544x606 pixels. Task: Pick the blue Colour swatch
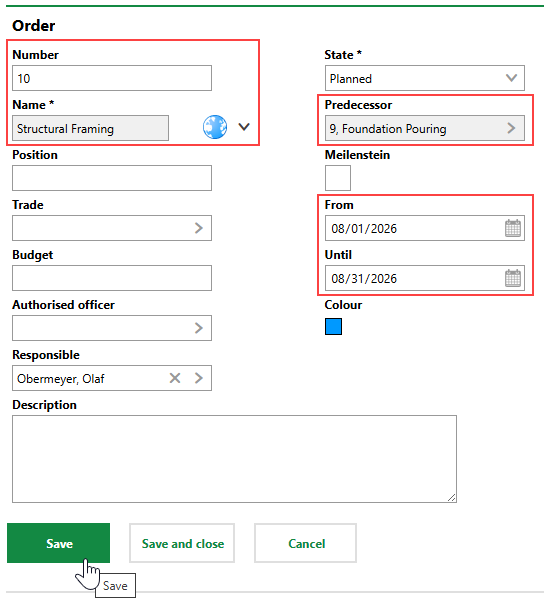[x=333, y=327]
